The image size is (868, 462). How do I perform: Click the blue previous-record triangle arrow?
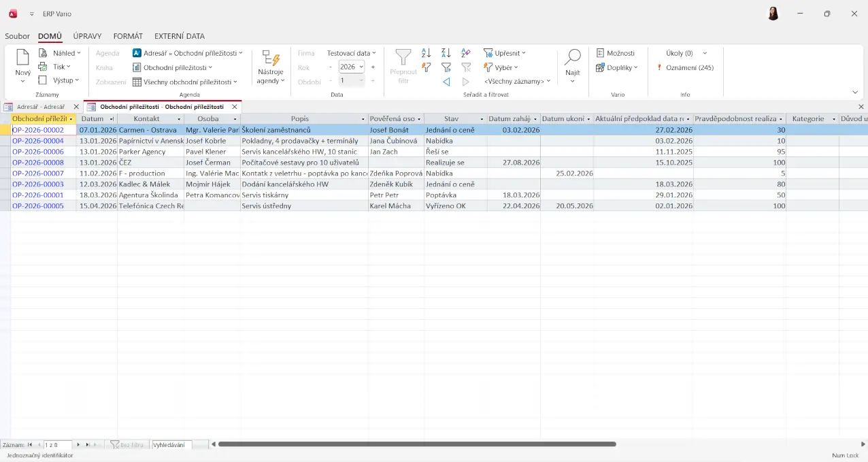[x=446, y=82]
